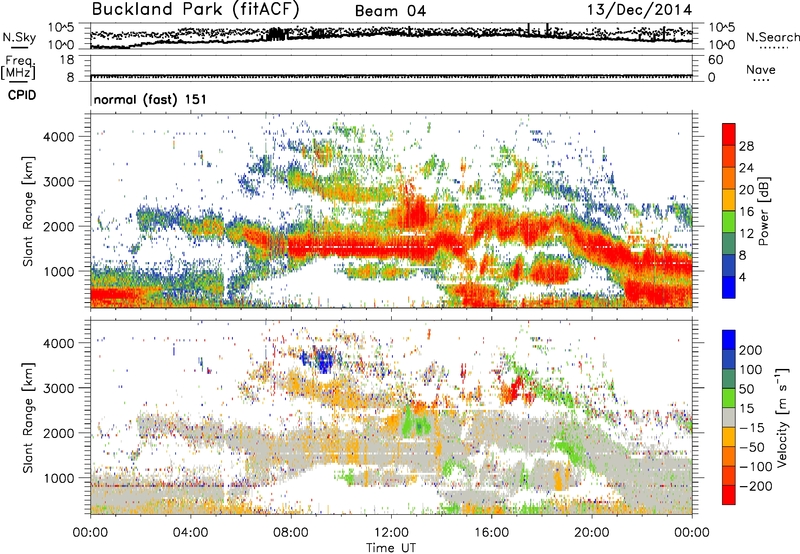Click the red negative-velocity patch near 17:00
This screenshot has height=554, width=800.
coord(515,390)
